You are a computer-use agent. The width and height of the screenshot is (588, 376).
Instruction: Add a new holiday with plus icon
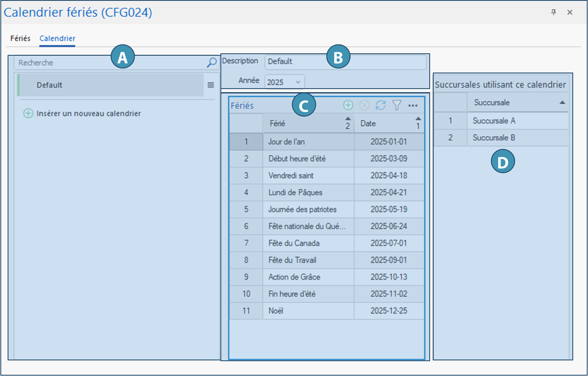click(348, 105)
